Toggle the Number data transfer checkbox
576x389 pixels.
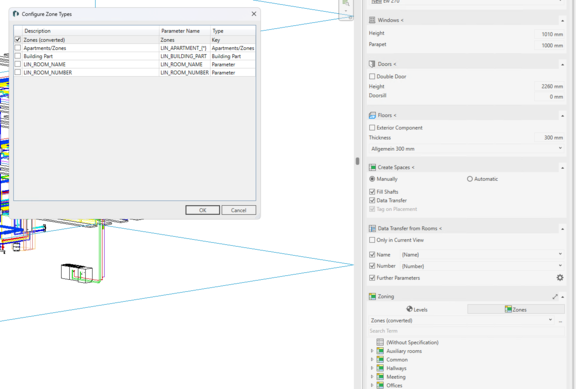[x=372, y=266]
